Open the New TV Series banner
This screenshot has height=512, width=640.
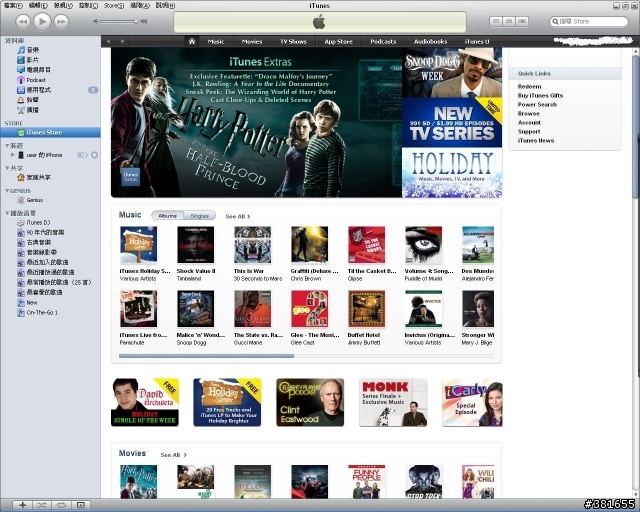coord(452,122)
